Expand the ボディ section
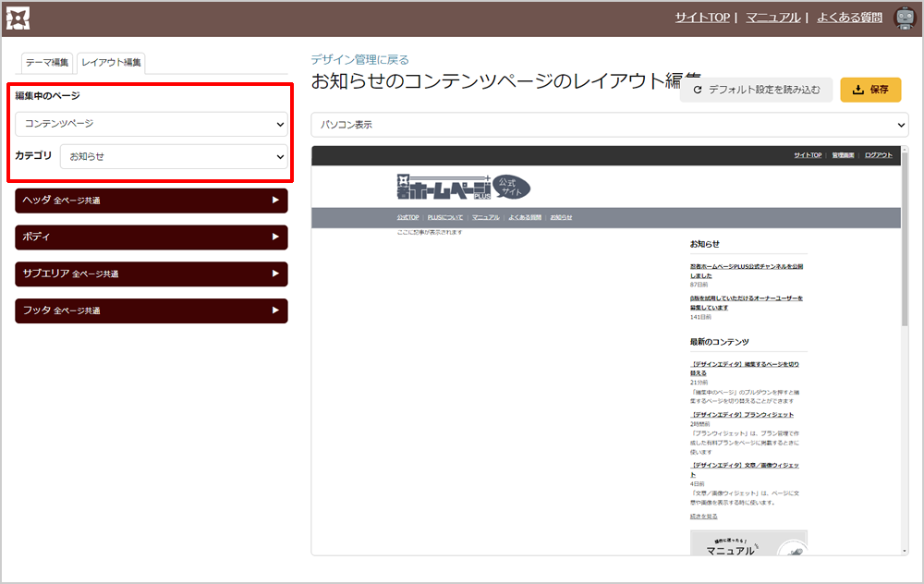924x584 pixels. [151, 237]
